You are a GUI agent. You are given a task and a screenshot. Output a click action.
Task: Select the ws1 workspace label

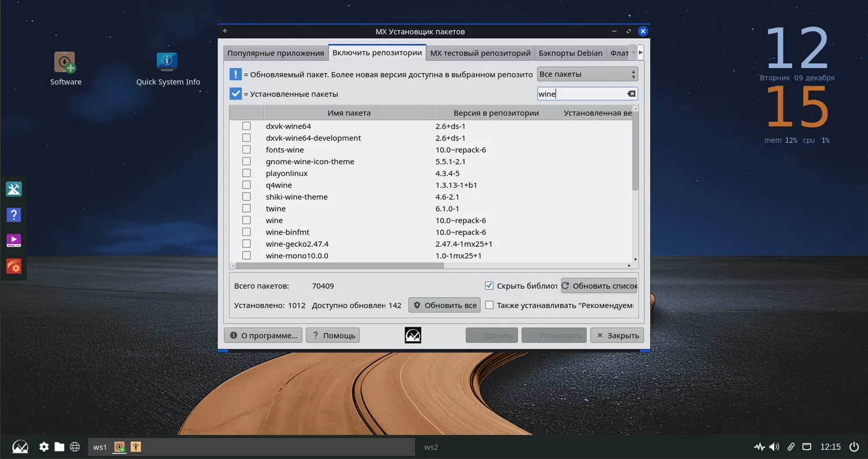click(100, 447)
